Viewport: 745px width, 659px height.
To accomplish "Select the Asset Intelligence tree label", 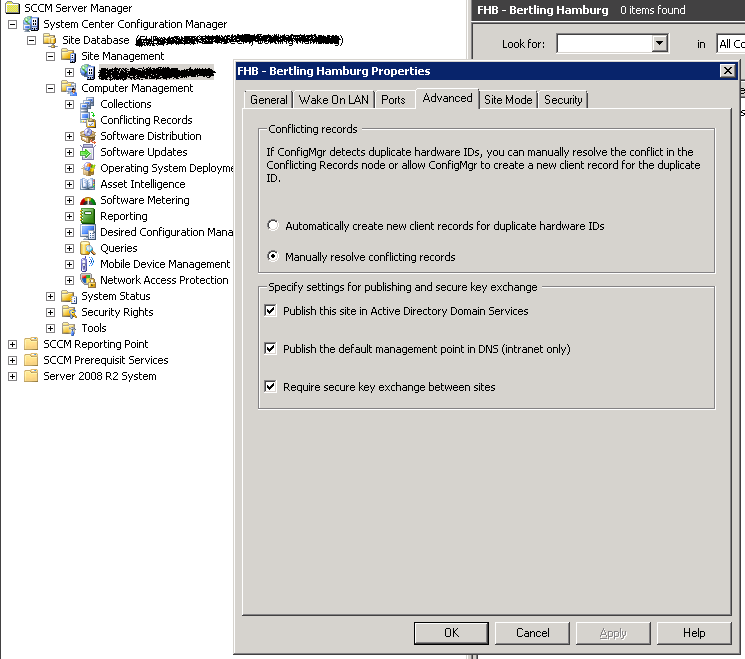I will coord(143,184).
